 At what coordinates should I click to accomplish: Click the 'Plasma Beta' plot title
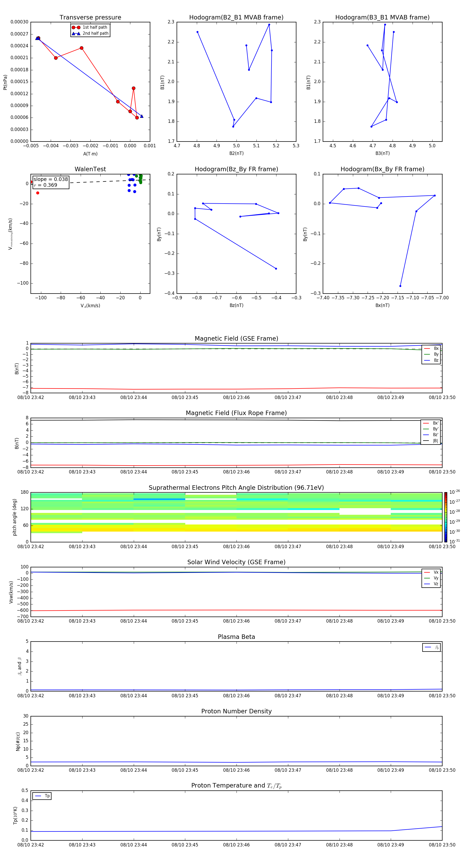pyautogui.click(x=236, y=637)
